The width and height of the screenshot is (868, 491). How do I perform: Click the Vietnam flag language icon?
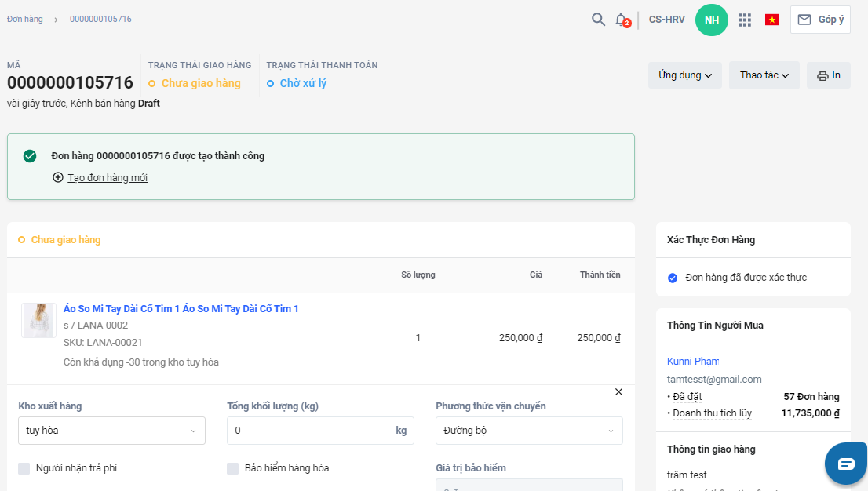tap(772, 20)
